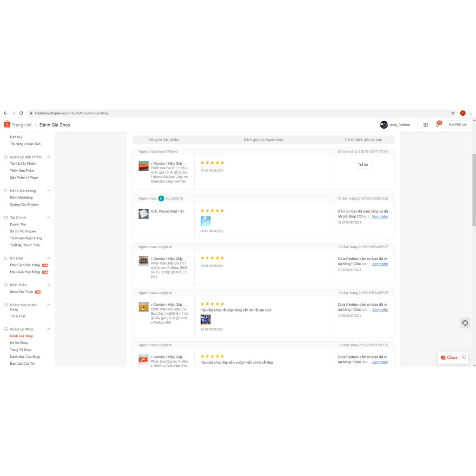The image size is (476, 476).
Task: Click the browser reload icon
Action: click(x=21, y=113)
